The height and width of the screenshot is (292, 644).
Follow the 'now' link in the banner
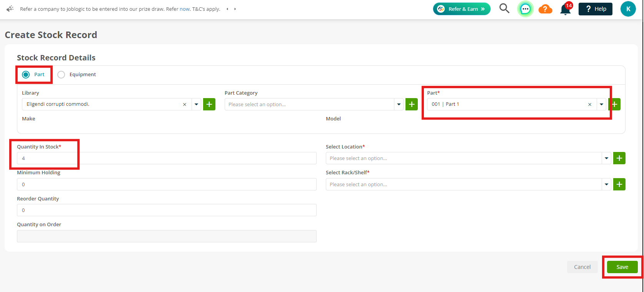pyautogui.click(x=185, y=9)
